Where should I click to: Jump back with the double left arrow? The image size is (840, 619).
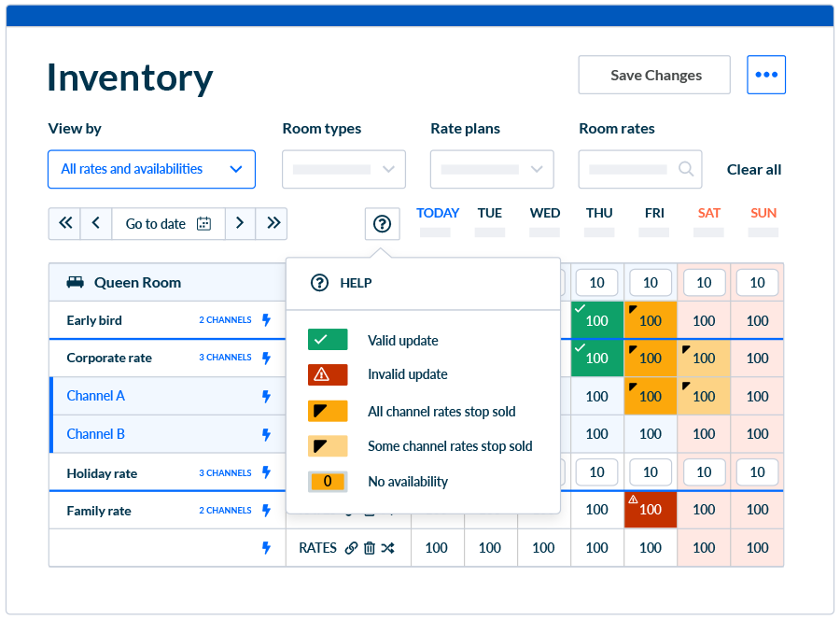(64, 224)
